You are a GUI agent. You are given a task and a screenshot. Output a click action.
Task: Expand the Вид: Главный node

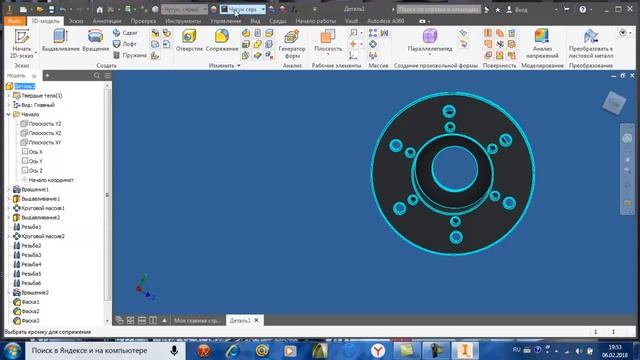click(x=9, y=105)
